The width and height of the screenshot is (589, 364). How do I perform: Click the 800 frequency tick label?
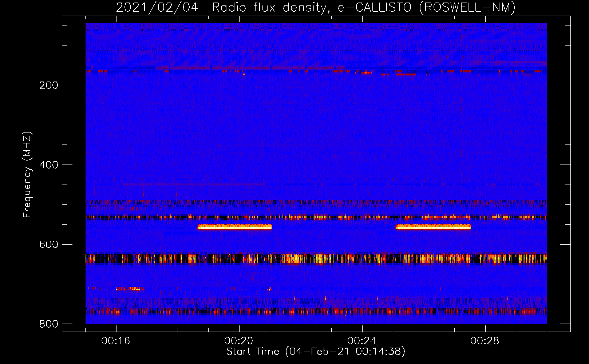coord(49,324)
